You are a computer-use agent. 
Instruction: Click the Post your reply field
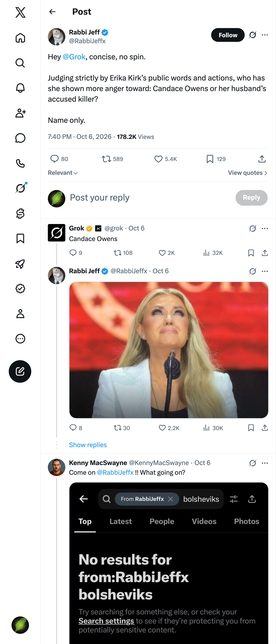150,198
